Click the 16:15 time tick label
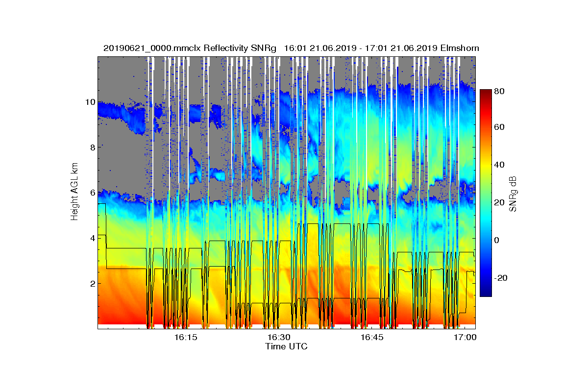 point(186,337)
